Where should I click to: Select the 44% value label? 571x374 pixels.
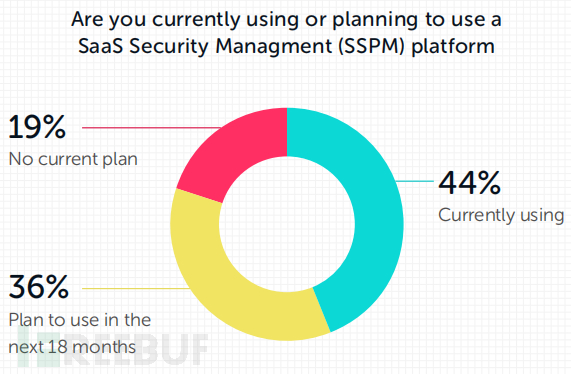[470, 183]
